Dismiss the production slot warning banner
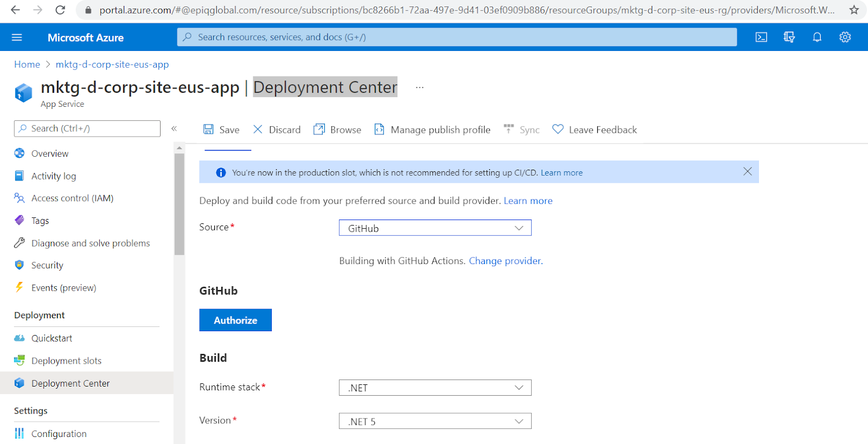This screenshot has width=868, height=444. tap(748, 171)
